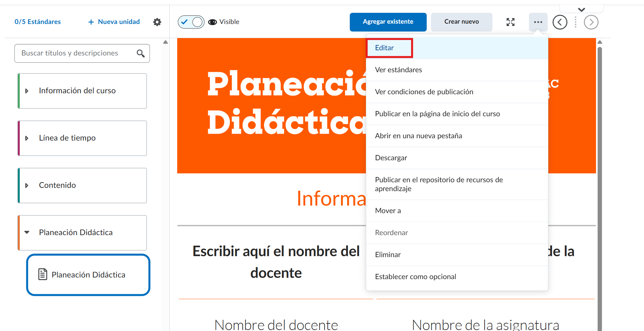The width and height of the screenshot is (644, 331).
Task: Select Eliminar from the options menu
Action: click(388, 255)
